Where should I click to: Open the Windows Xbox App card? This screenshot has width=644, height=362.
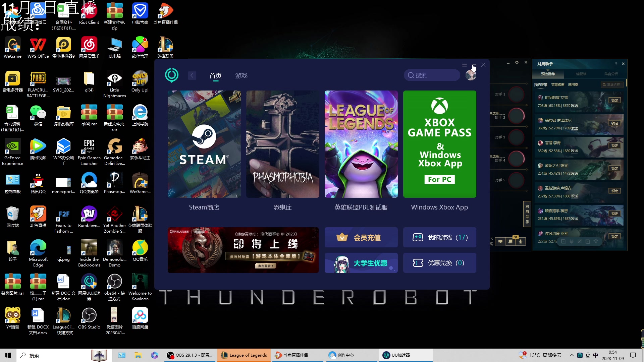click(439, 144)
